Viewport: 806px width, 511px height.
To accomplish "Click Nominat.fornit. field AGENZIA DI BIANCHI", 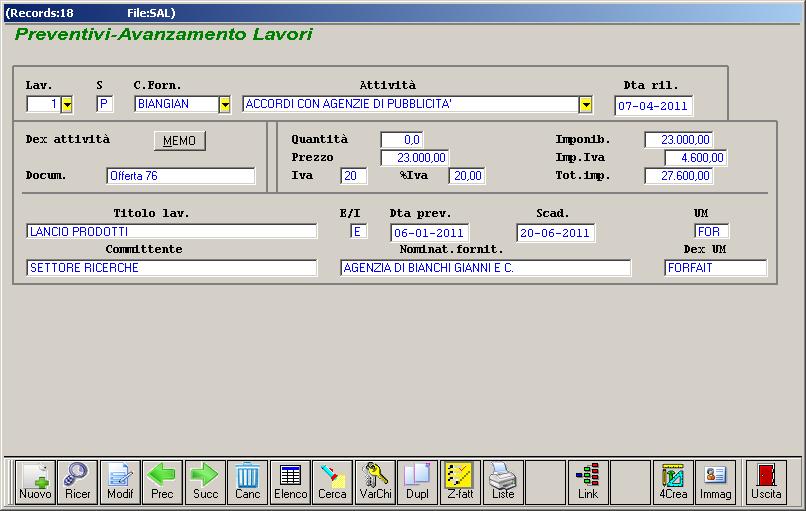I will pyautogui.click(x=485, y=268).
